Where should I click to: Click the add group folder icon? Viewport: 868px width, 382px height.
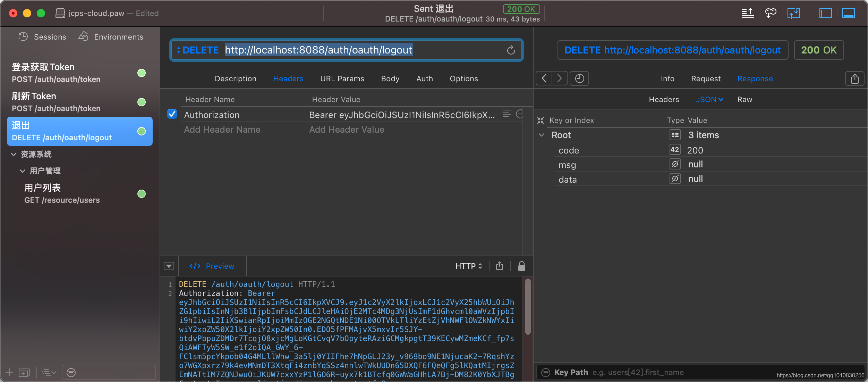[24, 373]
